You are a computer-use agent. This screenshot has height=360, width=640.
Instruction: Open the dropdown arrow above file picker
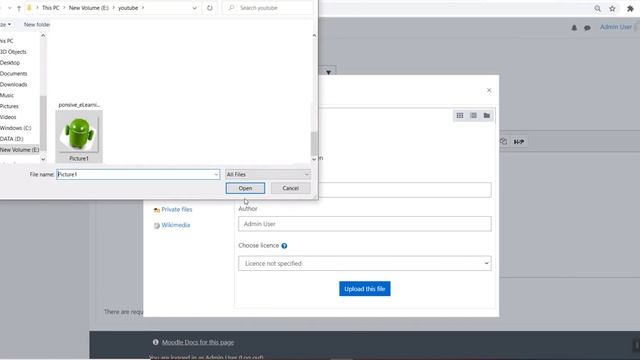tap(329, 72)
